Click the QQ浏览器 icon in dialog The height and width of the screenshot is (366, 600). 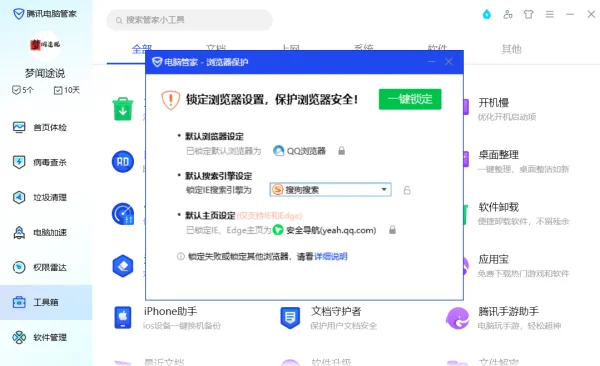point(279,151)
